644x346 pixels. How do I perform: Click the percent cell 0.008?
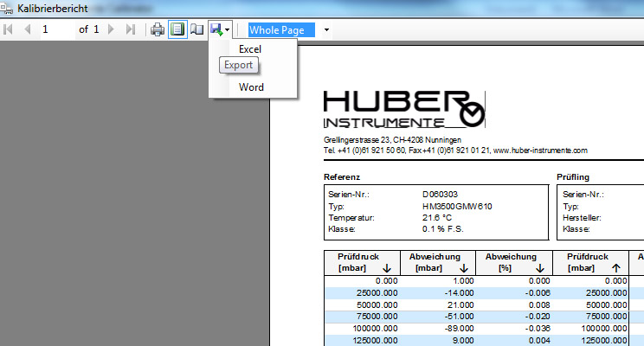pyautogui.click(x=539, y=305)
